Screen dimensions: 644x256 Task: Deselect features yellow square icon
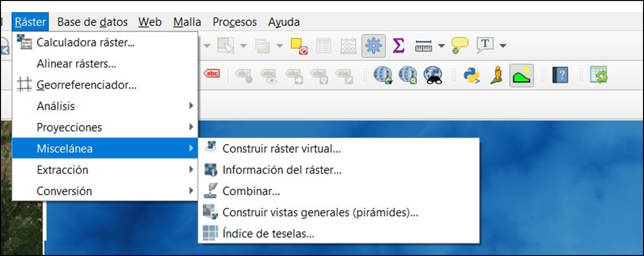(x=299, y=46)
